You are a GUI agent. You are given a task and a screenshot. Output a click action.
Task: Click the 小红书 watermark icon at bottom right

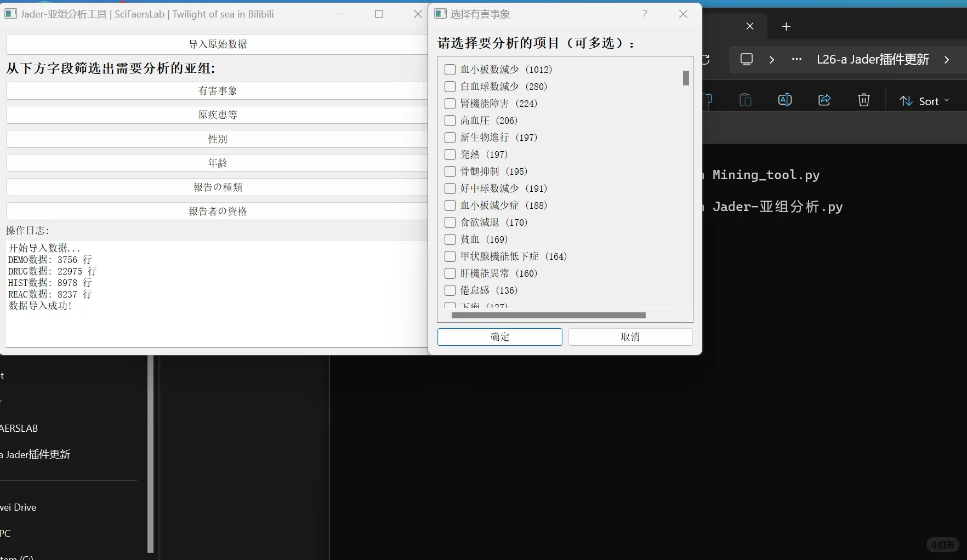coord(942,544)
